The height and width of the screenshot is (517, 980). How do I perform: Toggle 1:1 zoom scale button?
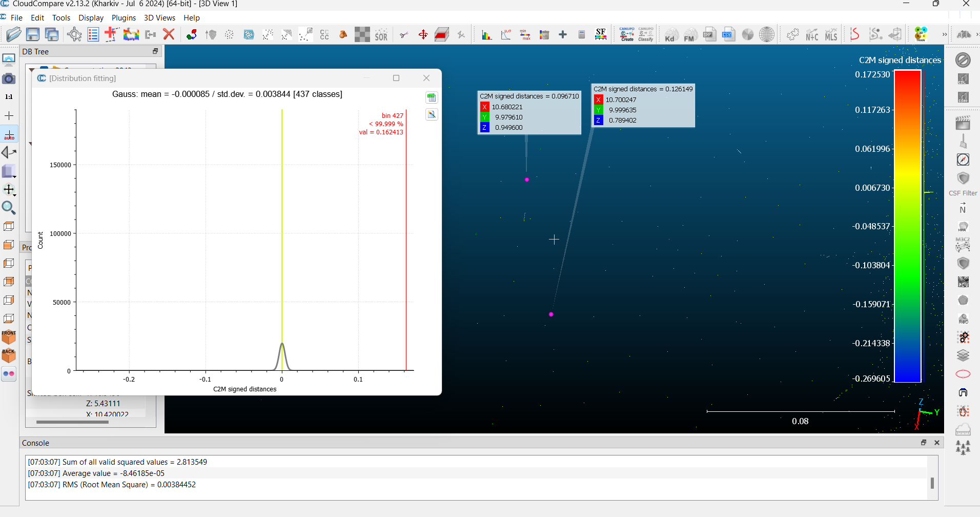9,96
